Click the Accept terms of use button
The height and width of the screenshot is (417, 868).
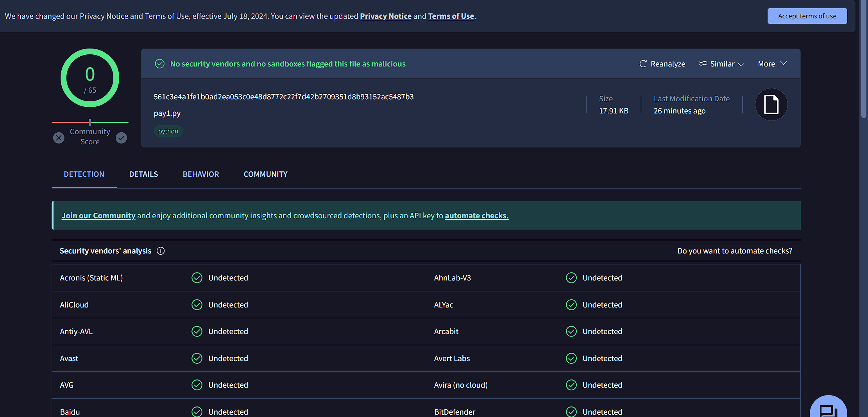click(x=807, y=16)
